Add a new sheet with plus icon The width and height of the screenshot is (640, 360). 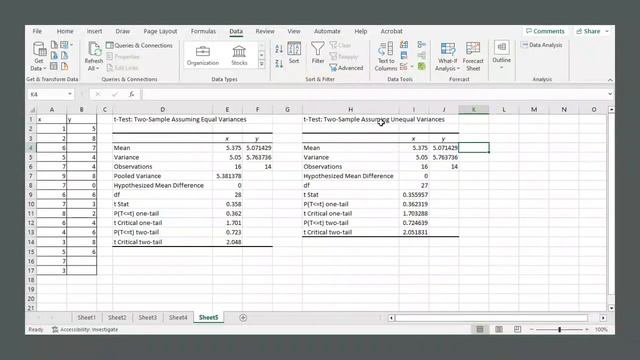[243, 318]
